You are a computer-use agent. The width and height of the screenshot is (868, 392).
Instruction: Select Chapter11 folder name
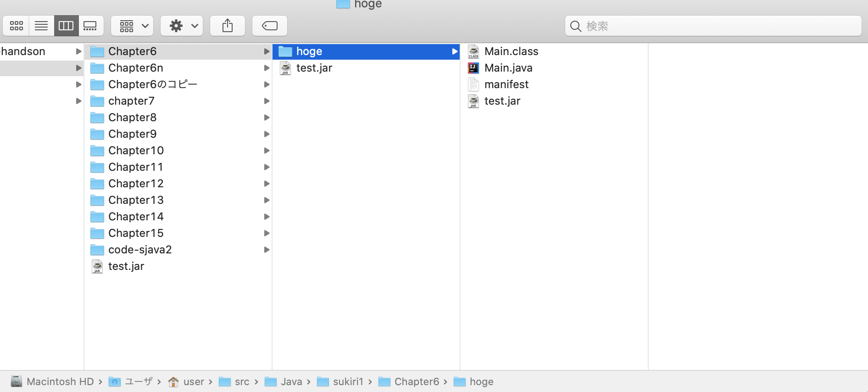tap(136, 167)
